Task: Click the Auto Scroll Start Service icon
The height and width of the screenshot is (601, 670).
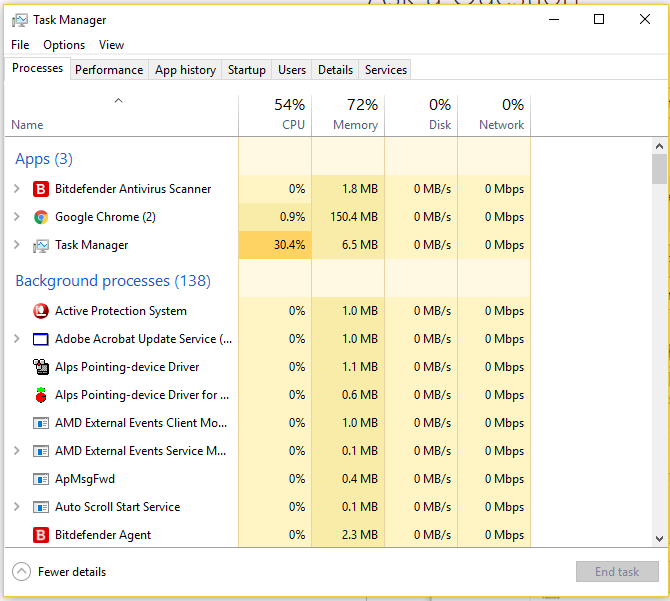Action: coord(41,507)
